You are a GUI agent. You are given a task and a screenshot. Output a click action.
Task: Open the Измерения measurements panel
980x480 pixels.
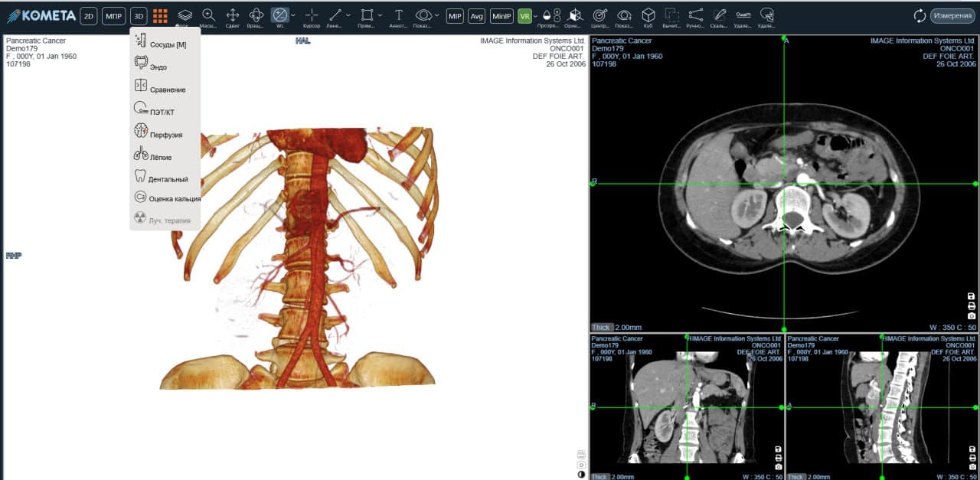(952, 15)
